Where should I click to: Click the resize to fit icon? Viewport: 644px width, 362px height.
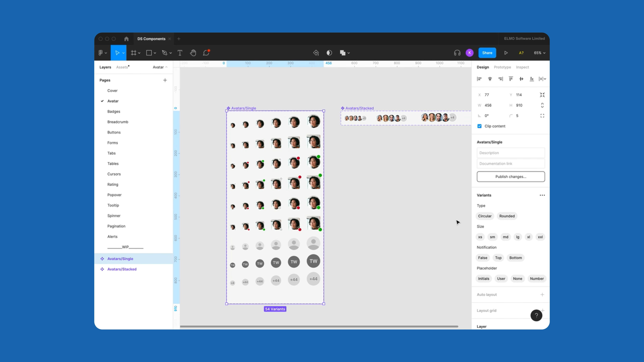point(542,95)
